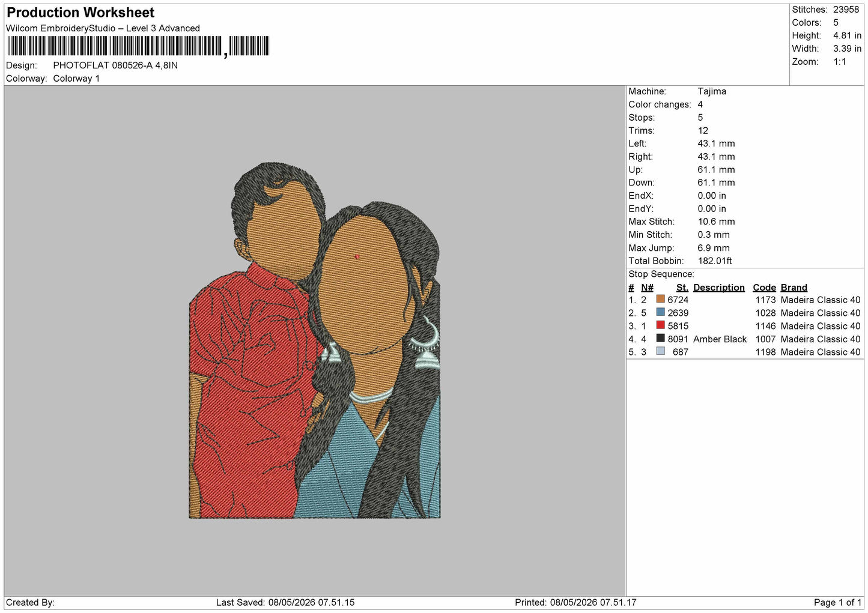
Task: Click the "Stop Sequence:" heading
Action: coord(661,274)
